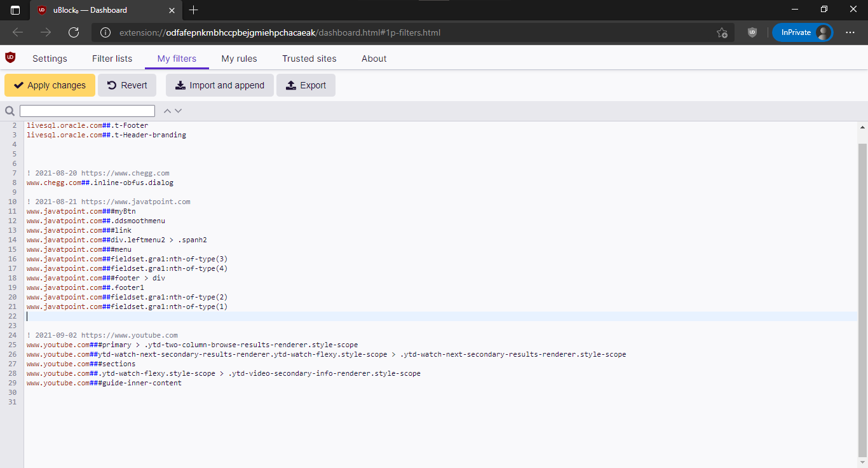This screenshot has width=868, height=468.
Task: Open the My rules tab
Action: click(239, 59)
